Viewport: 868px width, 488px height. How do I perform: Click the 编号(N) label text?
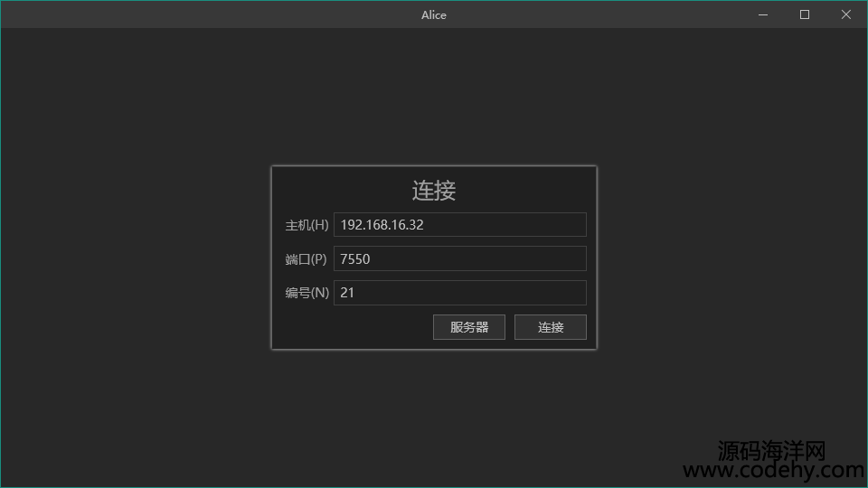point(307,293)
